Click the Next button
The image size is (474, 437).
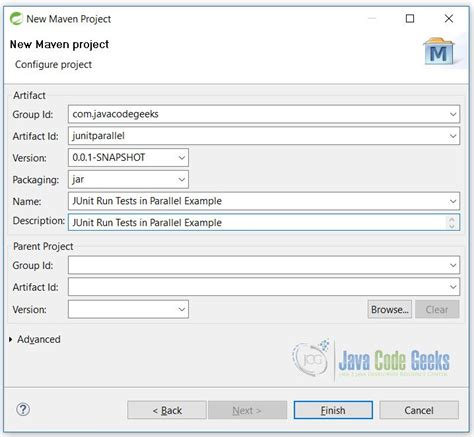point(247,410)
